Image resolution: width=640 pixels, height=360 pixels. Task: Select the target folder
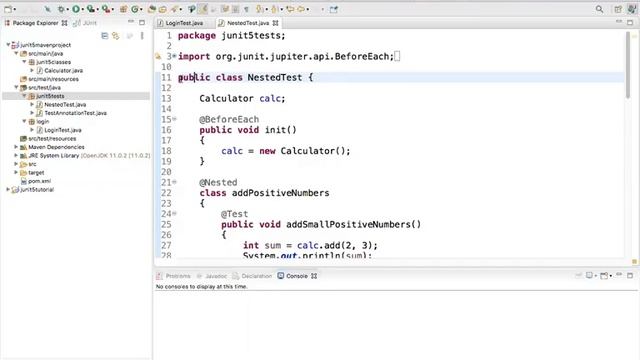pos(36,172)
